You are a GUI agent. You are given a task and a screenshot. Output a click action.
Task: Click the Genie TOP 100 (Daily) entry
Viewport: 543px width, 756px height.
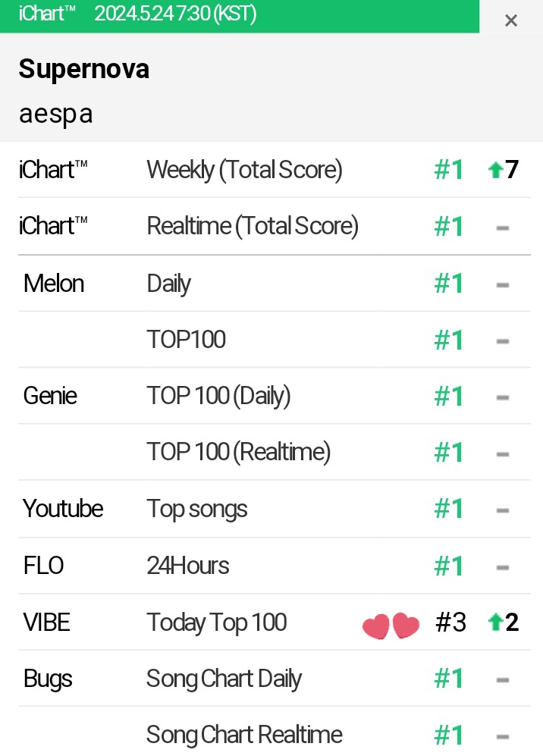click(218, 396)
